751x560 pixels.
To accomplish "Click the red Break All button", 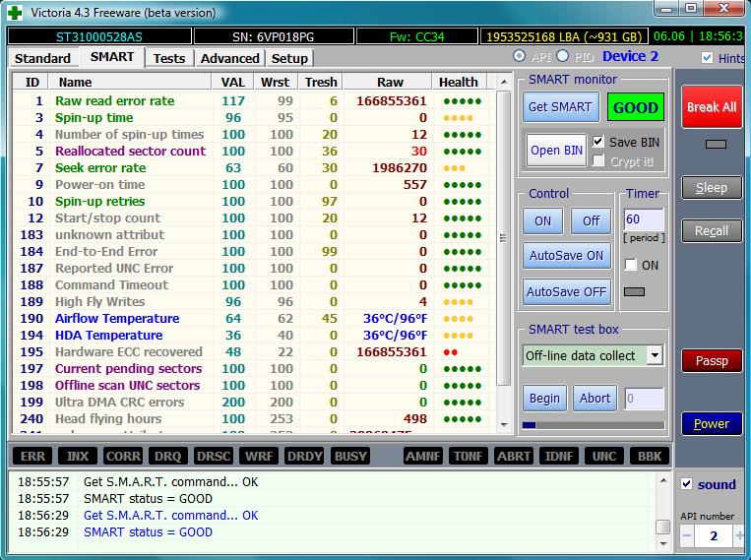I will 712,107.
